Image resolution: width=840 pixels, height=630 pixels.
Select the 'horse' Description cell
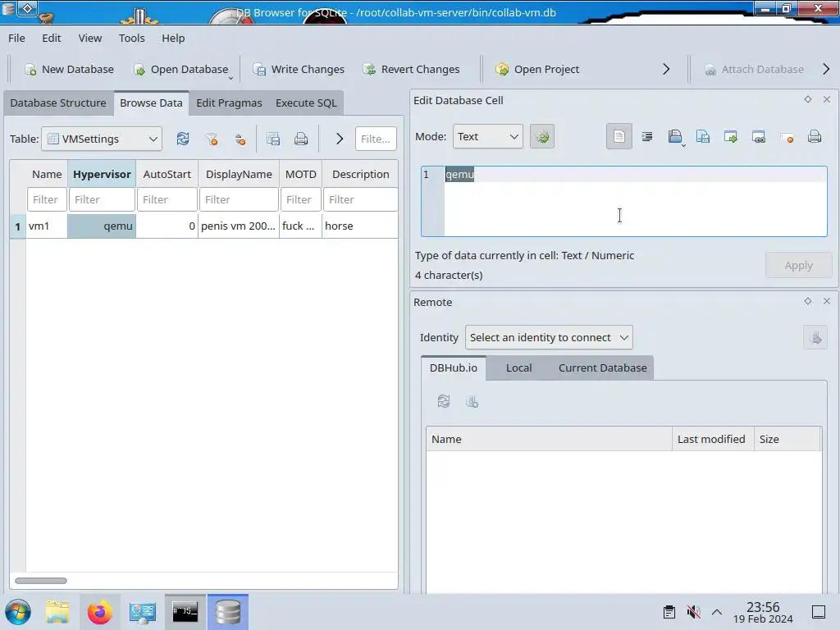[360, 226]
